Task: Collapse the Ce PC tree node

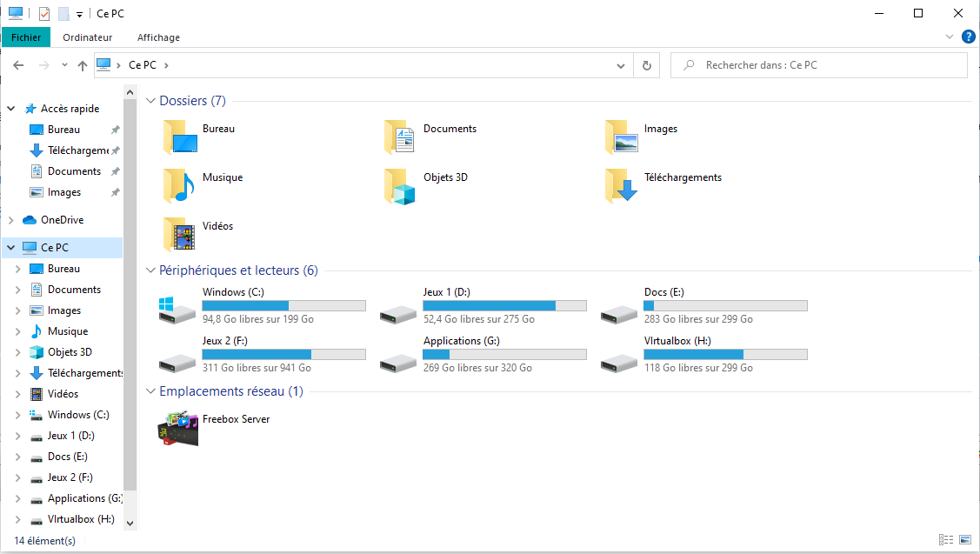Action: [x=11, y=248]
